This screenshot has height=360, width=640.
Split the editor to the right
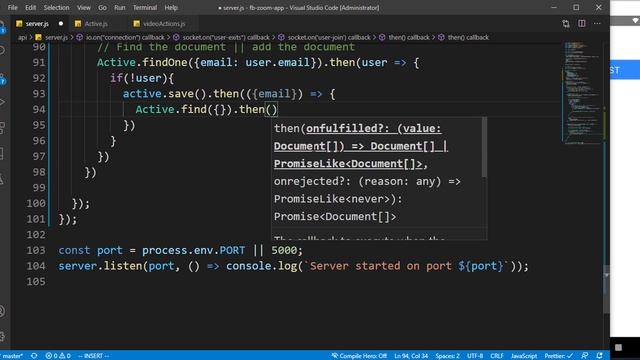582,24
